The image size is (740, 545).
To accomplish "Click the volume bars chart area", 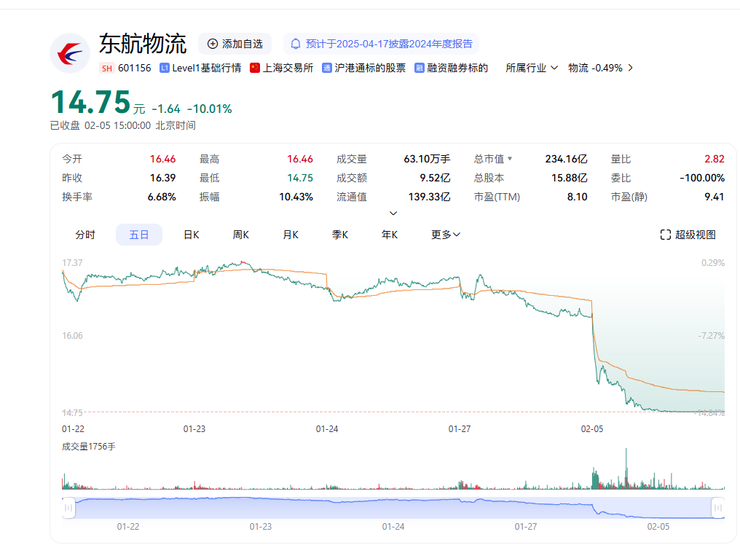I will point(393,470).
